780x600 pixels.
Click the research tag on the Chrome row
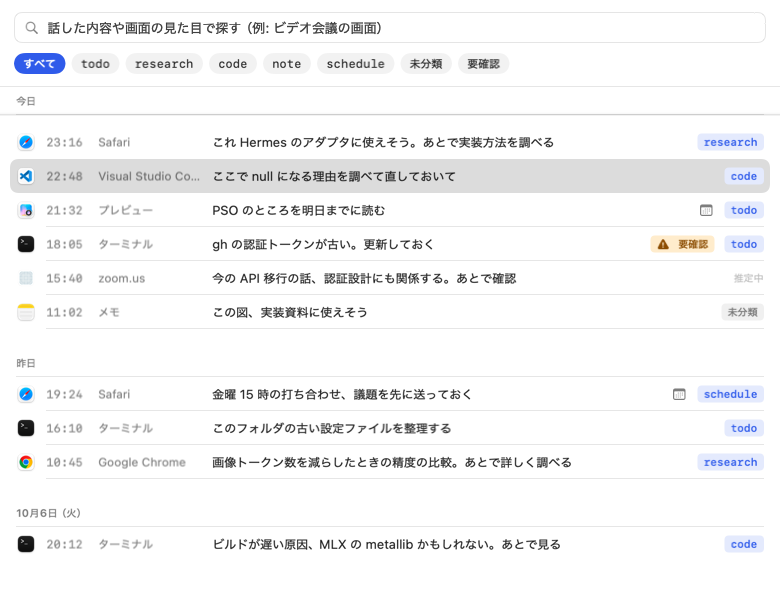(730, 462)
